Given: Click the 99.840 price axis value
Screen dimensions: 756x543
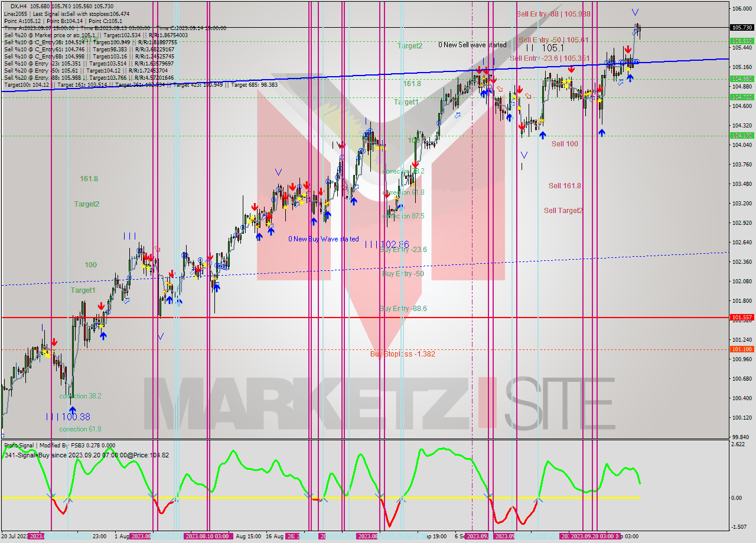Looking at the screenshot, I should point(741,437).
